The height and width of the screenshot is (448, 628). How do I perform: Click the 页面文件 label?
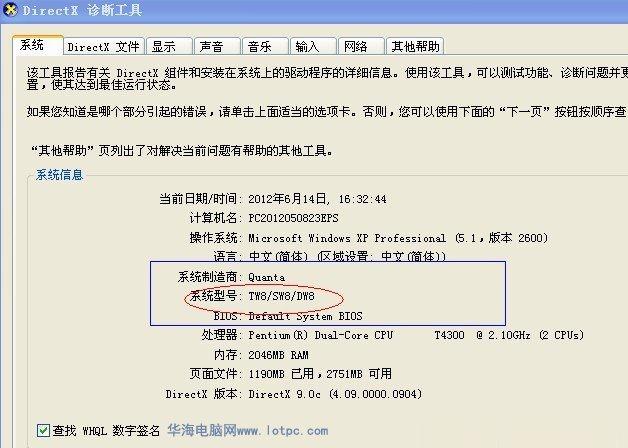(x=216, y=374)
